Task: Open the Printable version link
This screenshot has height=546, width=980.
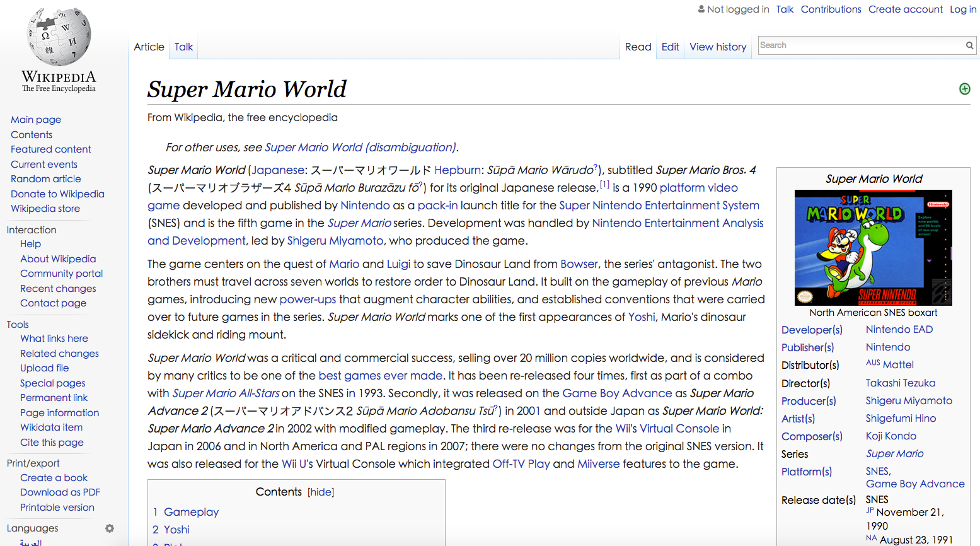Action: (x=57, y=508)
